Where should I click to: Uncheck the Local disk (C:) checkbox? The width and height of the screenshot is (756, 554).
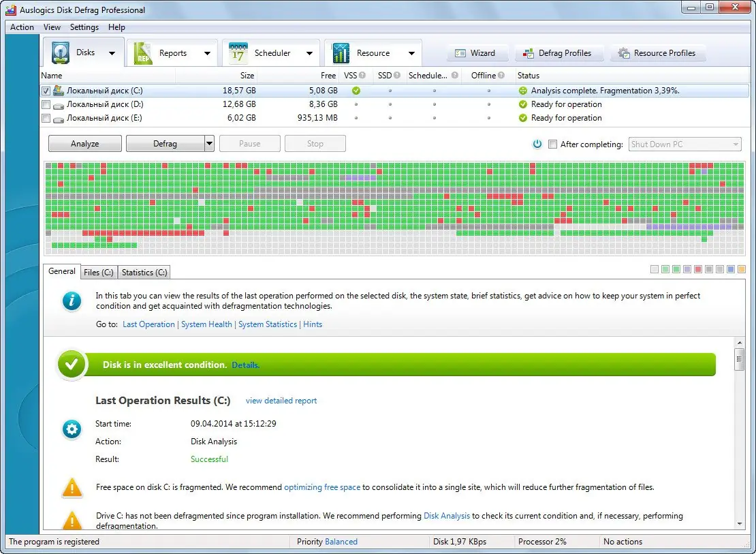pos(46,91)
